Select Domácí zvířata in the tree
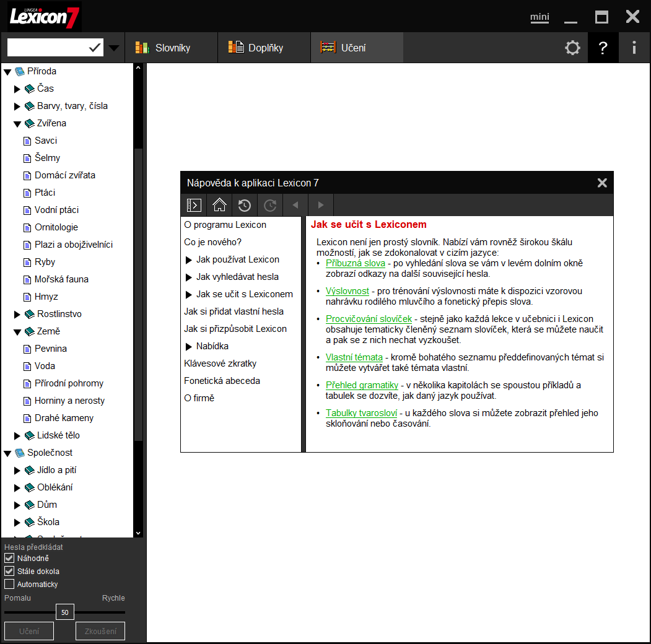 [65, 175]
